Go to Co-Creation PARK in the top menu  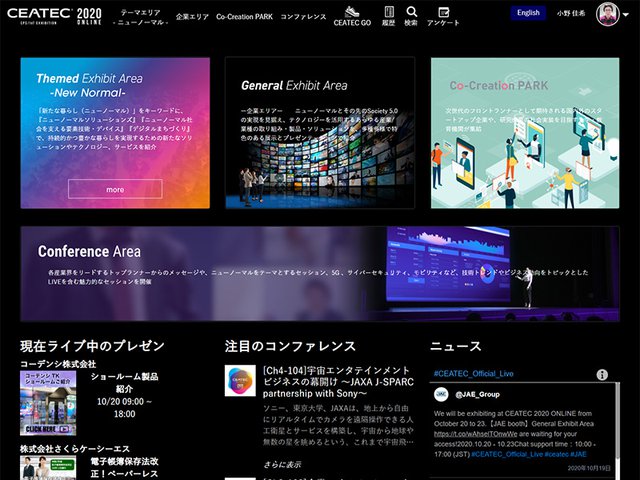coord(244,17)
